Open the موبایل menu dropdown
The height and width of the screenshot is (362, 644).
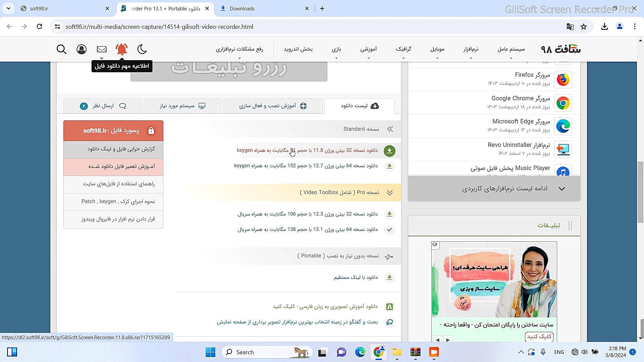[437, 49]
